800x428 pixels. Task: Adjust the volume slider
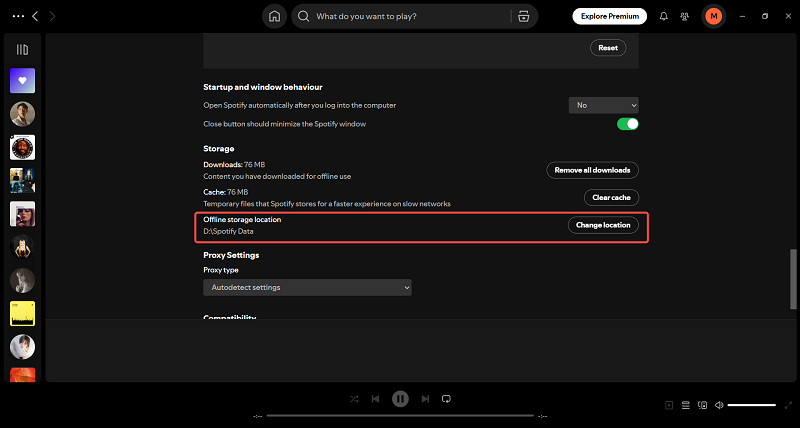click(x=752, y=405)
